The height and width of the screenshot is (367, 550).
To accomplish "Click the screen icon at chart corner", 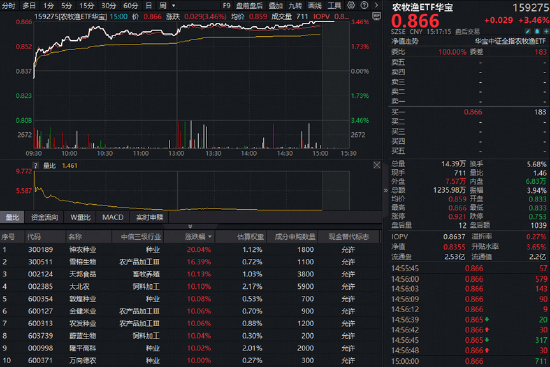I will click(376, 16).
